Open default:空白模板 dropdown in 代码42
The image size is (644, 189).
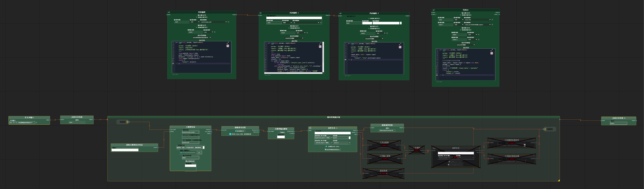click(466, 45)
